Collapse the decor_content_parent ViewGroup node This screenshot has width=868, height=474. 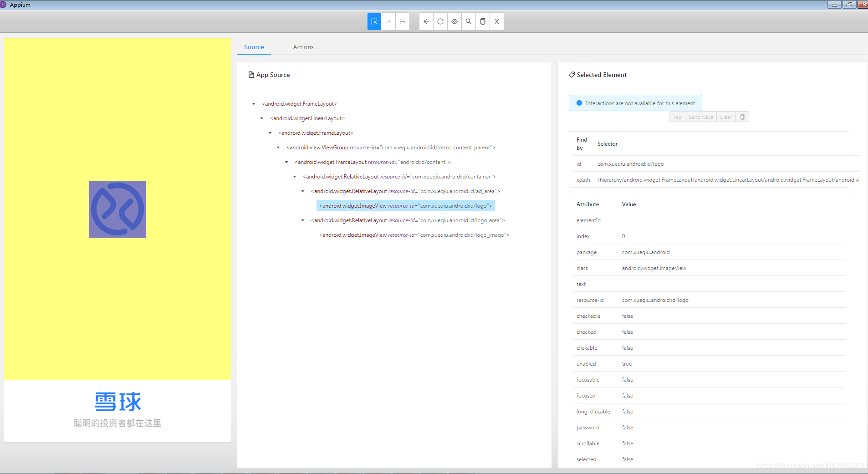[278, 148]
